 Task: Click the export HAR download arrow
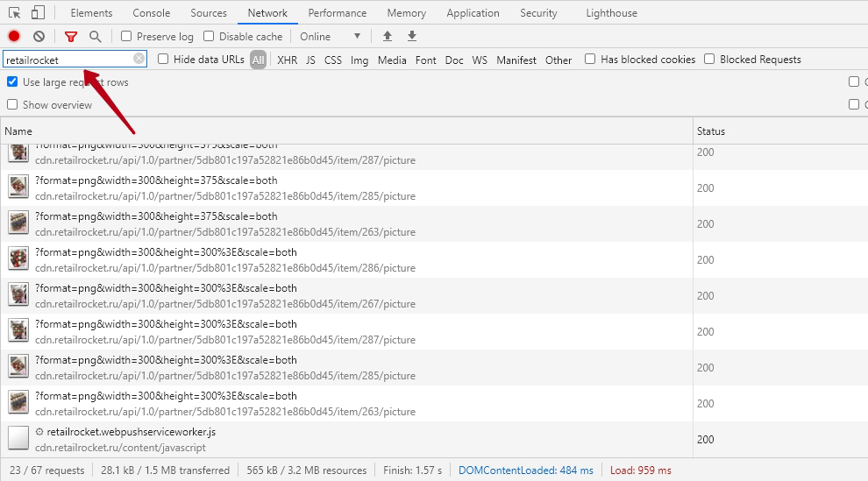tap(412, 36)
